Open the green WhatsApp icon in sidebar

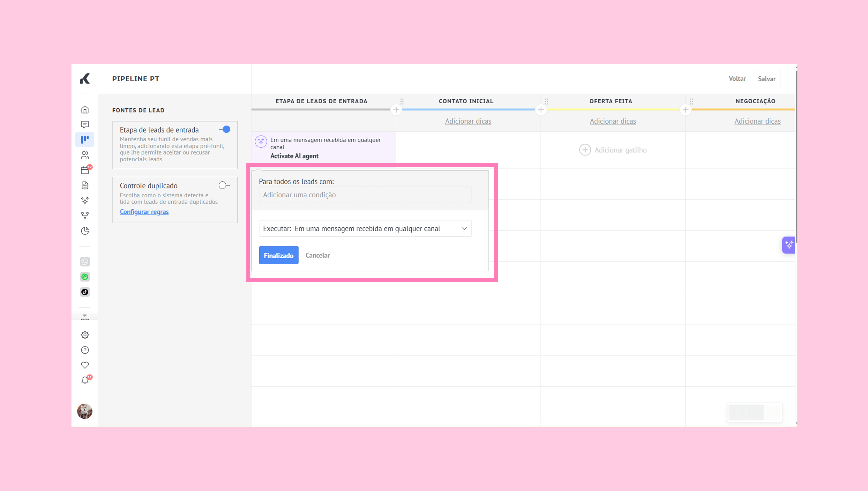(x=85, y=277)
